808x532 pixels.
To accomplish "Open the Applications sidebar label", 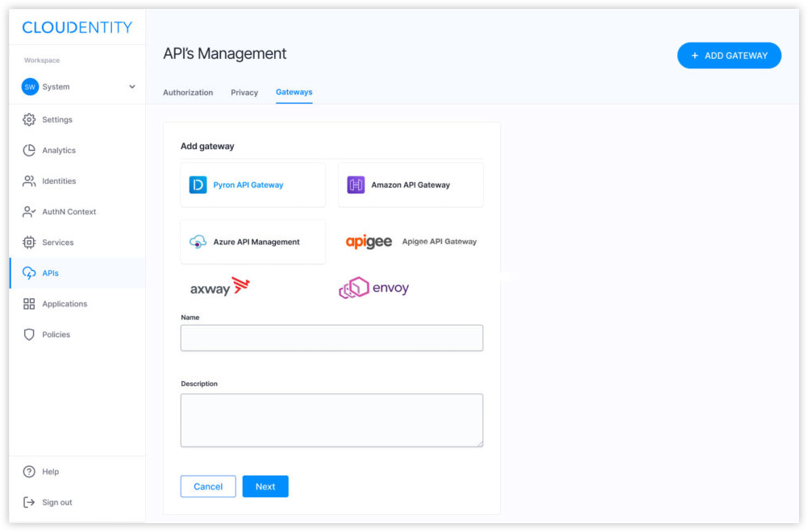I will point(65,304).
